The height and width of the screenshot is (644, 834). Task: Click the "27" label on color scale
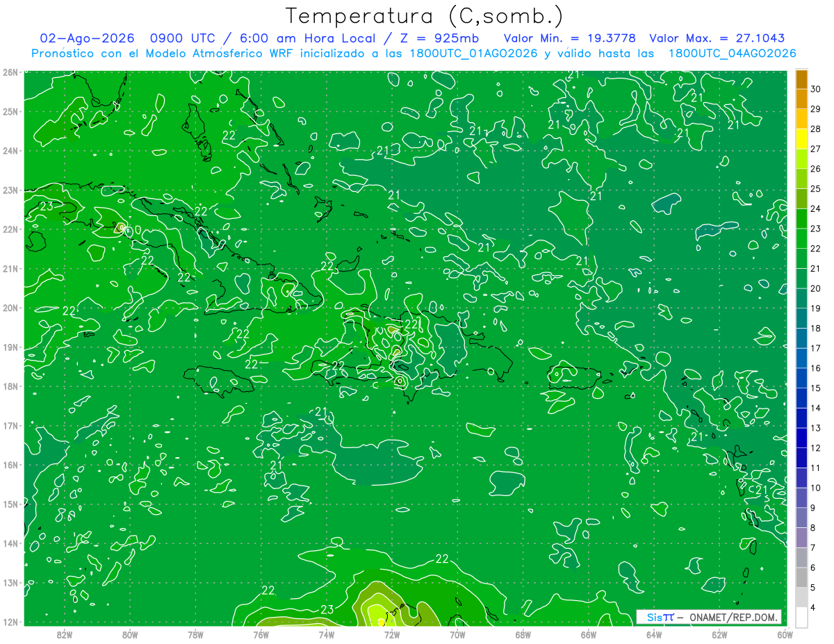pyautogui.click(x=815, y=149)
